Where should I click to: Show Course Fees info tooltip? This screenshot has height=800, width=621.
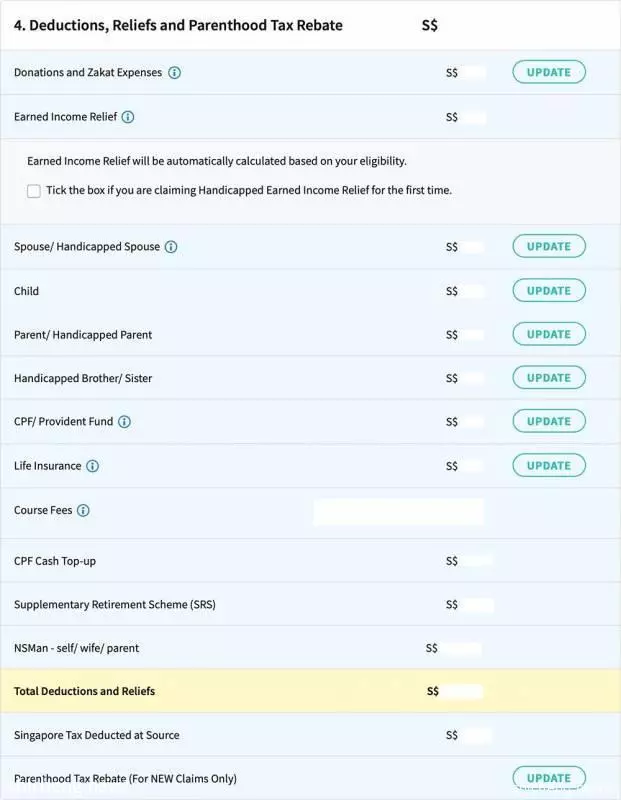click(x=83, y=510)
